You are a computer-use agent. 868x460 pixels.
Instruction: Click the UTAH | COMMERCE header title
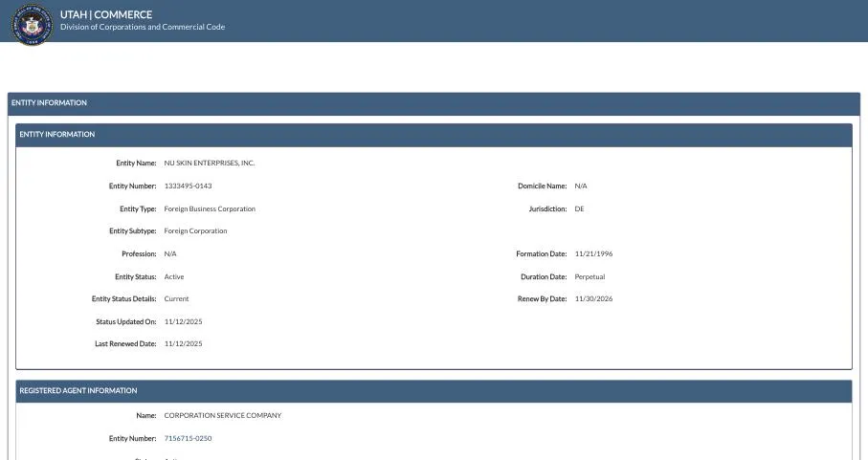(x=106, y=14)
